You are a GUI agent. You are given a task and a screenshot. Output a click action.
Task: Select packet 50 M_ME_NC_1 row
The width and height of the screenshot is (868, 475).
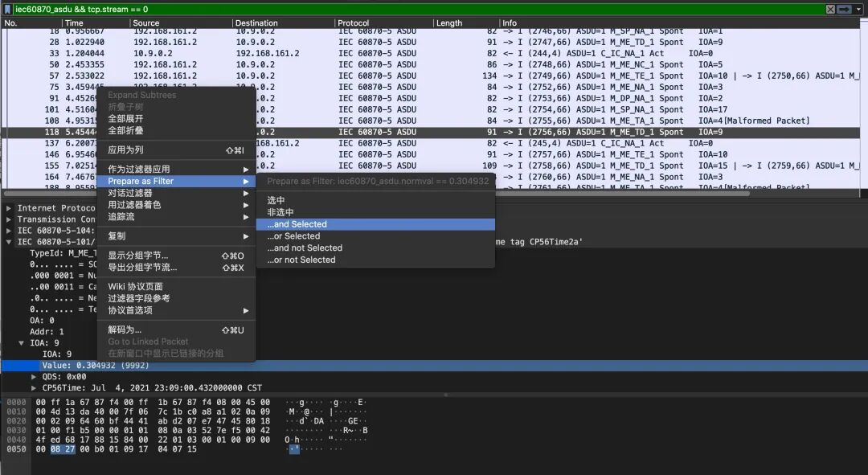point(432,65)
